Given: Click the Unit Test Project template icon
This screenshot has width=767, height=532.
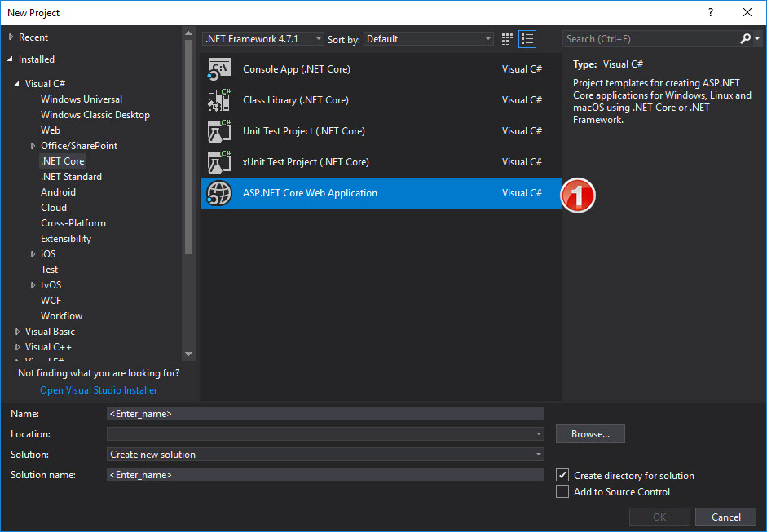Looking at the screenshot, I should tap(219, 131).
